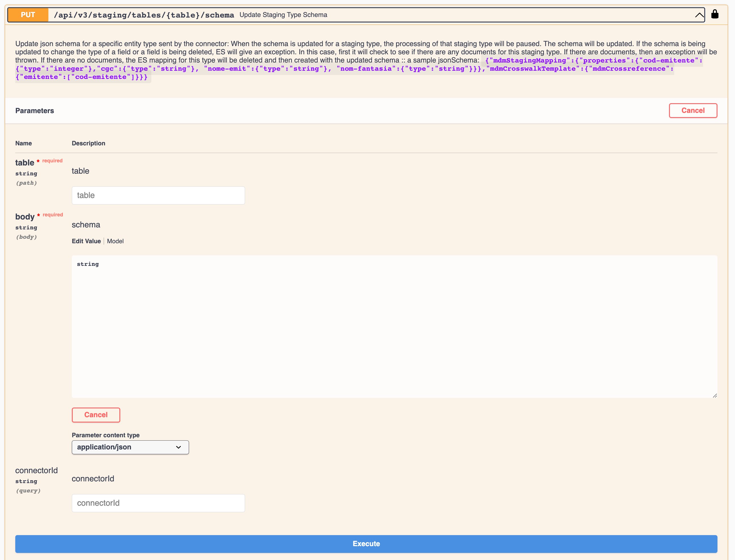Click Cancel below the body textarea
735x560 pixels.
96,415
